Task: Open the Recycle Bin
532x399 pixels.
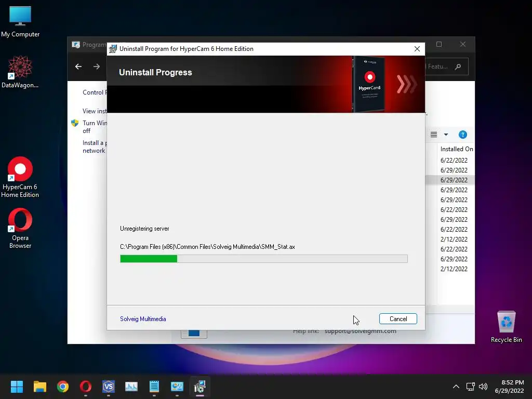Action: click(506, 327)
